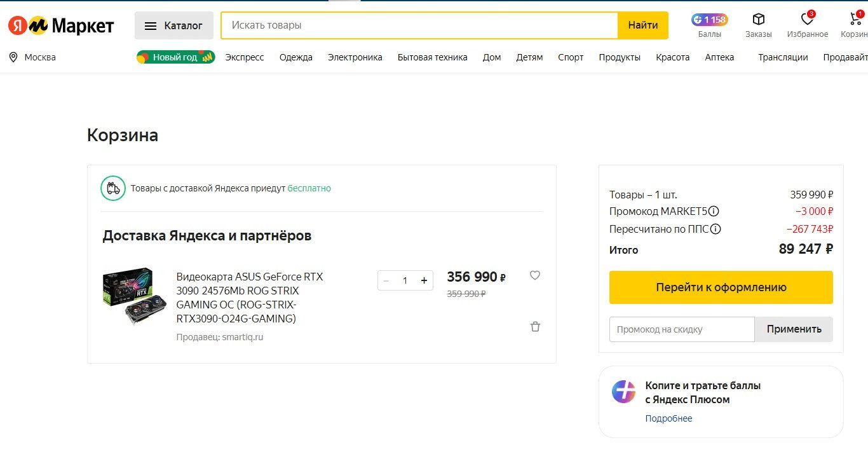
Task: Open Подробнее link about Plus points
Action: (668, 418)
